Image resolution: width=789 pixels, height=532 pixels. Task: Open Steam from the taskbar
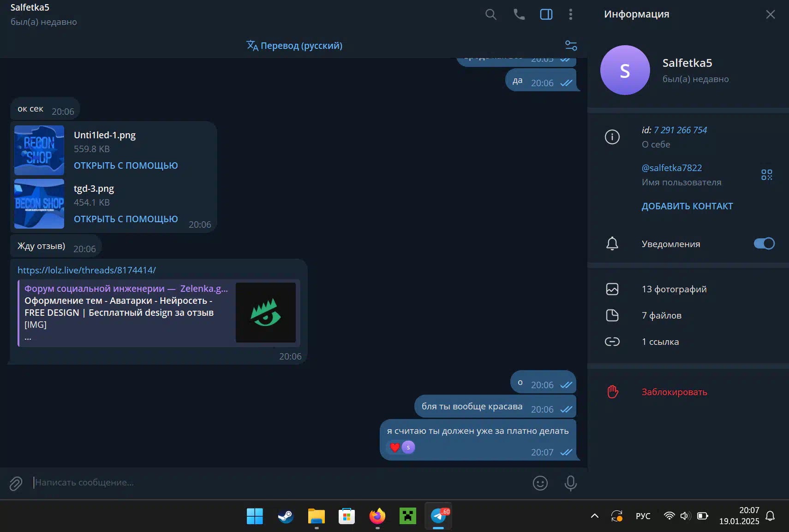(286, 516)
